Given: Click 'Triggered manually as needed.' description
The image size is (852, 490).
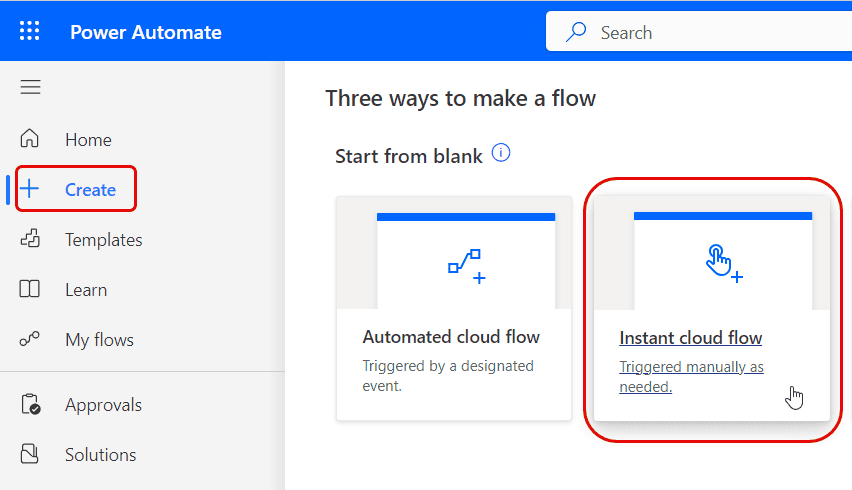Looking at the screenshot, I should (691, 376).
